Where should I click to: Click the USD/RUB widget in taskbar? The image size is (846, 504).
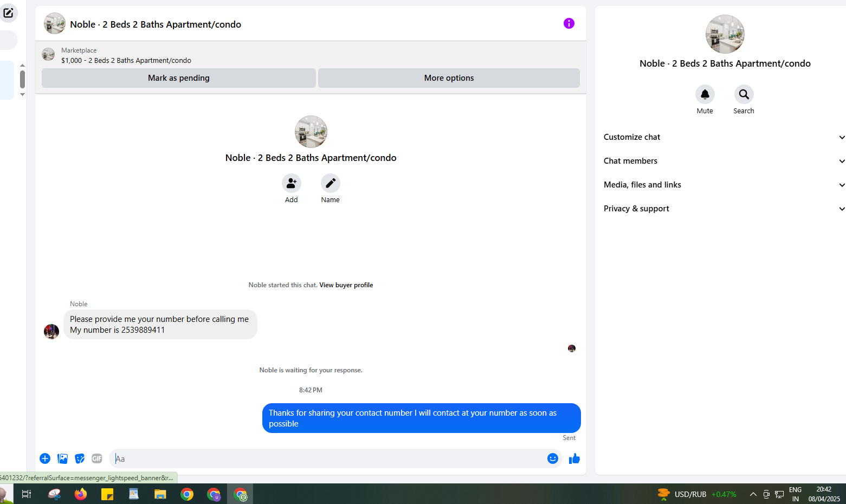(696, 494)
